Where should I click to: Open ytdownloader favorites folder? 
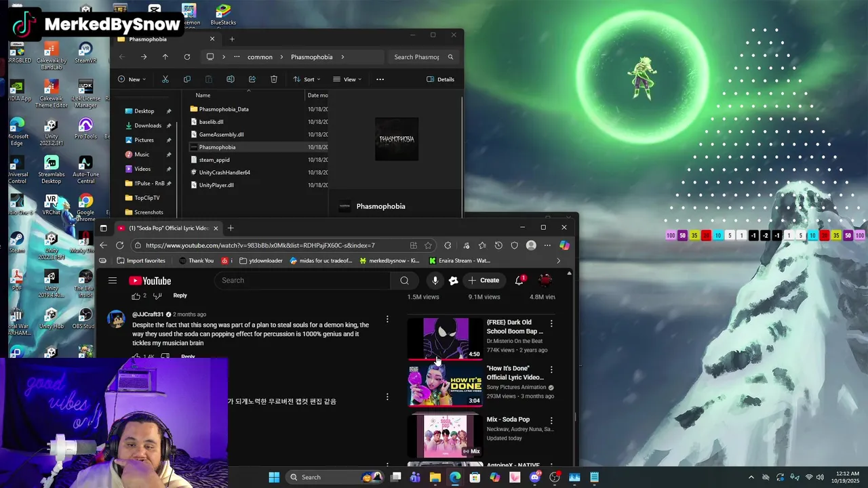[260, 261]
